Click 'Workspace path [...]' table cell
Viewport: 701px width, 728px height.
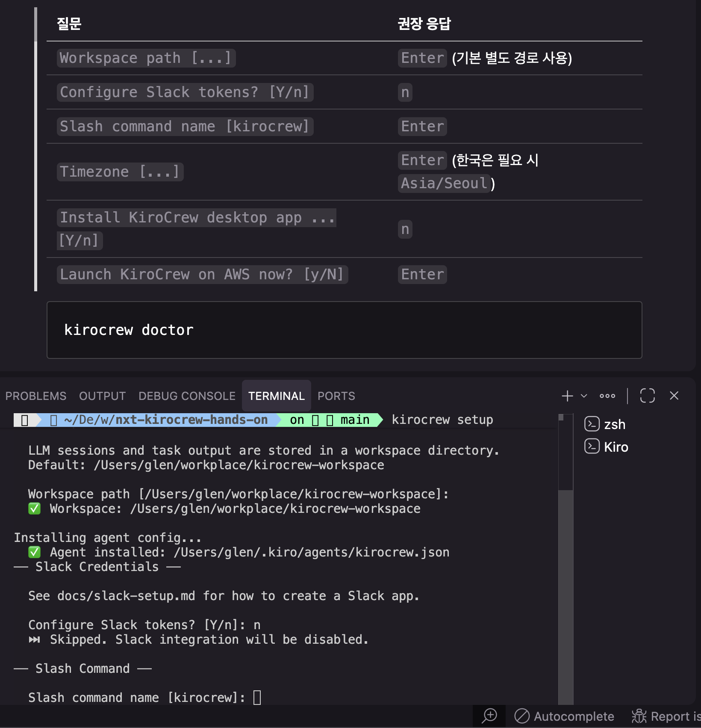click(x=146, y=58)
